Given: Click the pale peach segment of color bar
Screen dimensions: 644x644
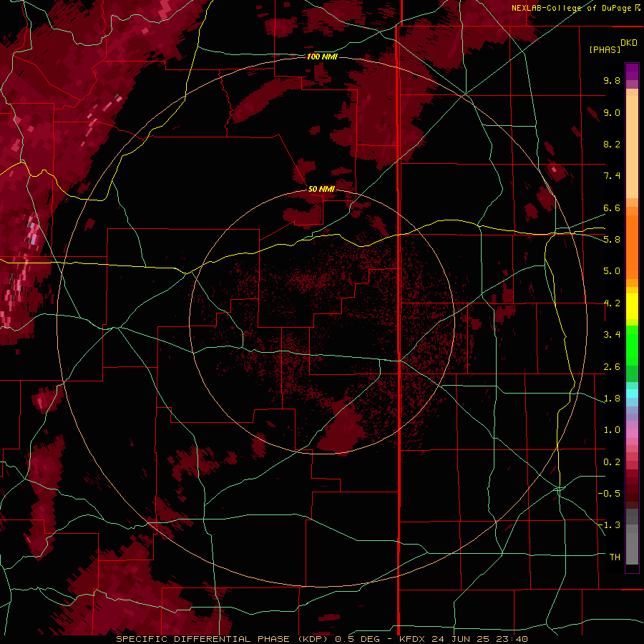Looking at the screenshot, I should pyautogui.click(x=632, y=148).
